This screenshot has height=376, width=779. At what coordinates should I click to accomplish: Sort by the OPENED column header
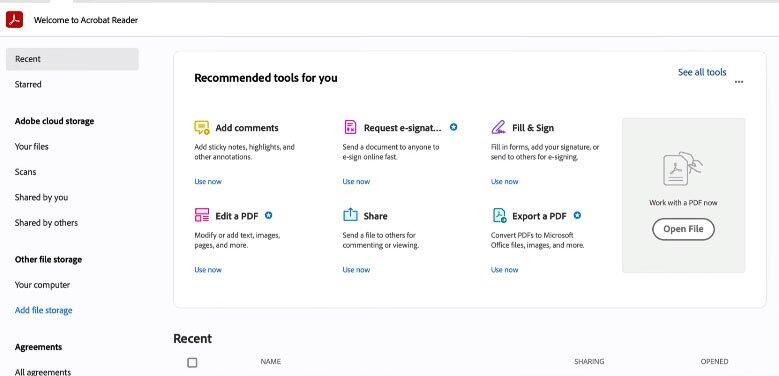click(x=714, y=362)
